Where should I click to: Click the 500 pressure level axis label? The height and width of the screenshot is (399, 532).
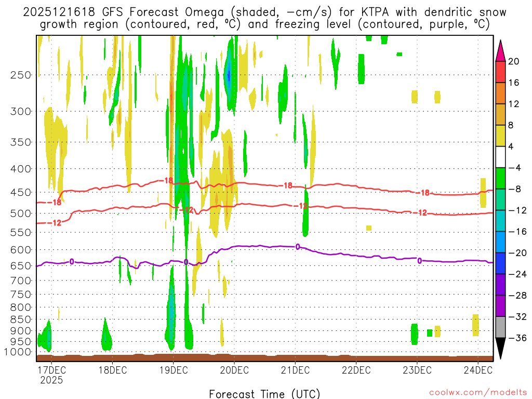(21, 214)
